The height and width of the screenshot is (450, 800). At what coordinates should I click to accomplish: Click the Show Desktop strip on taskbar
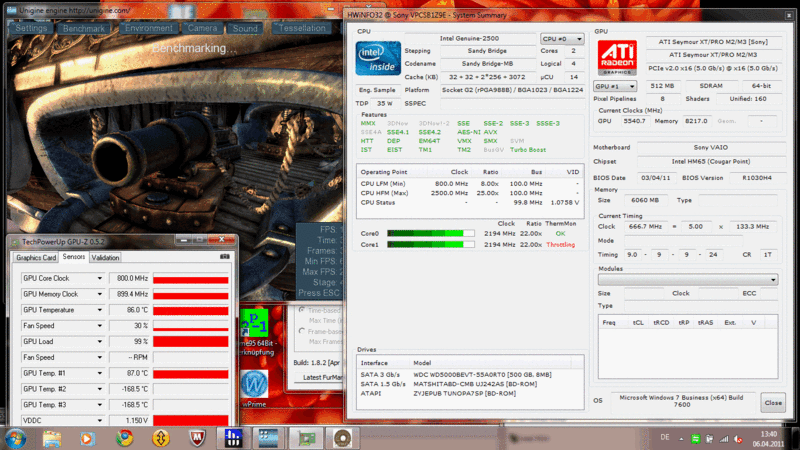796,439
